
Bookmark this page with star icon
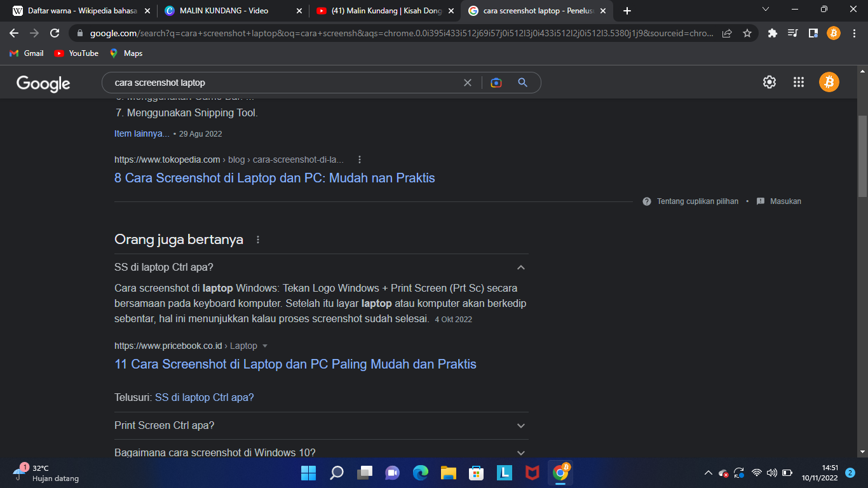click(747, 33)
